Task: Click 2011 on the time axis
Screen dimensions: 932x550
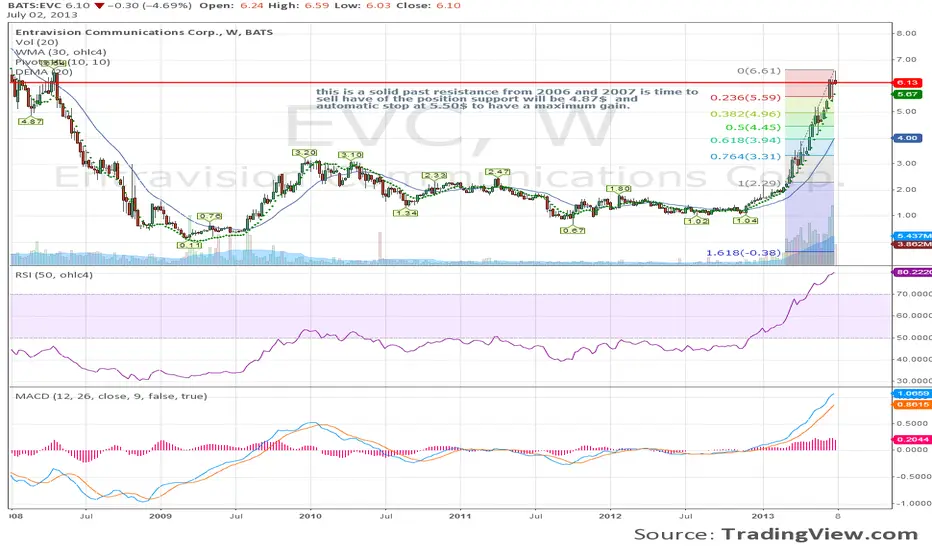Action: [x=459, y=516]
